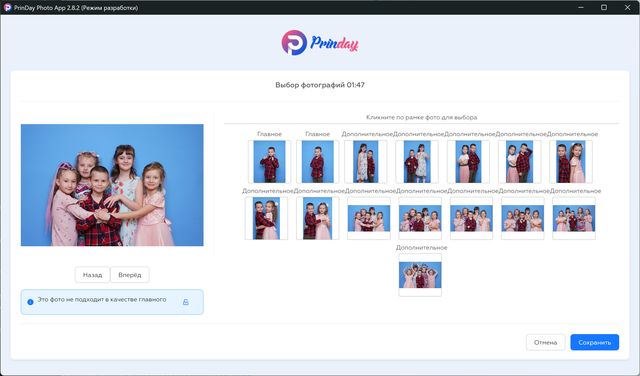Save the selection with Сохранить
The height and width of the screenshot is (376, 640).
[595, 343]
